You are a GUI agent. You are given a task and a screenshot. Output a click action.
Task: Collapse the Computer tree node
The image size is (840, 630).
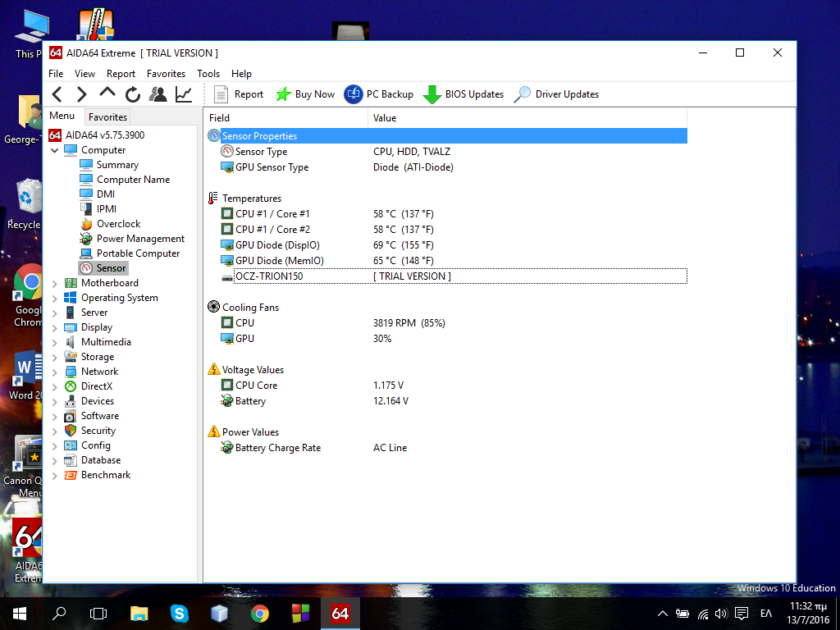(x=54, y=151)
